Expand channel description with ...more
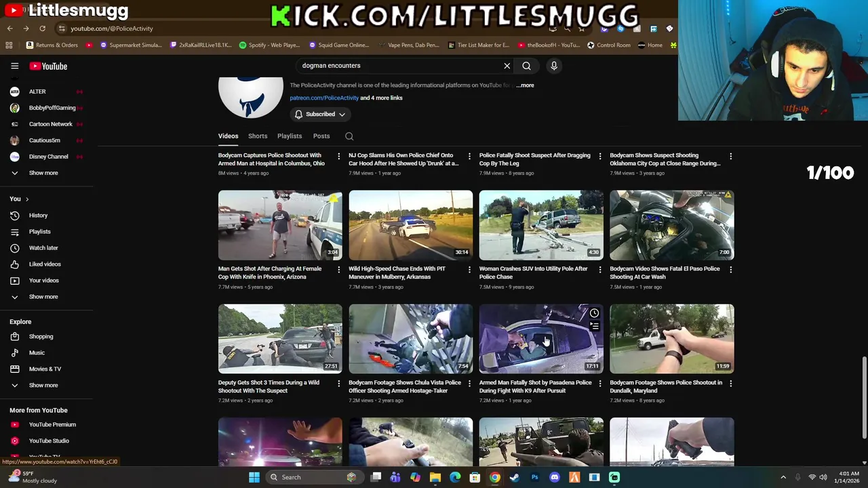868x488 pixels. click(526, 85)
